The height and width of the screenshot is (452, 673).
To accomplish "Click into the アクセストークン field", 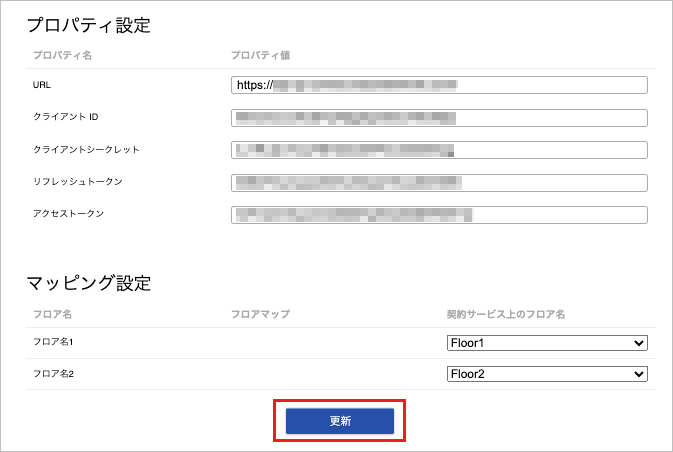I will 439,214.
